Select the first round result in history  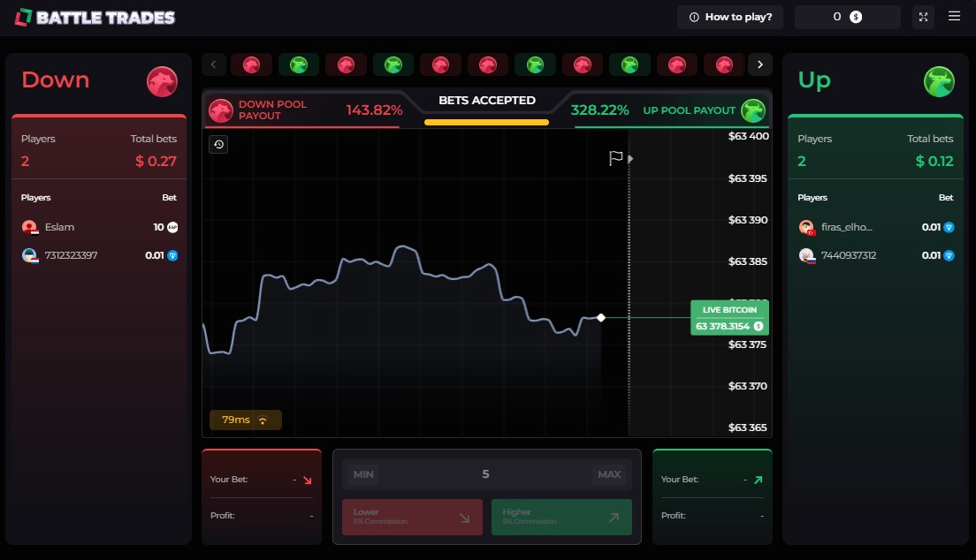click(251, 64)
